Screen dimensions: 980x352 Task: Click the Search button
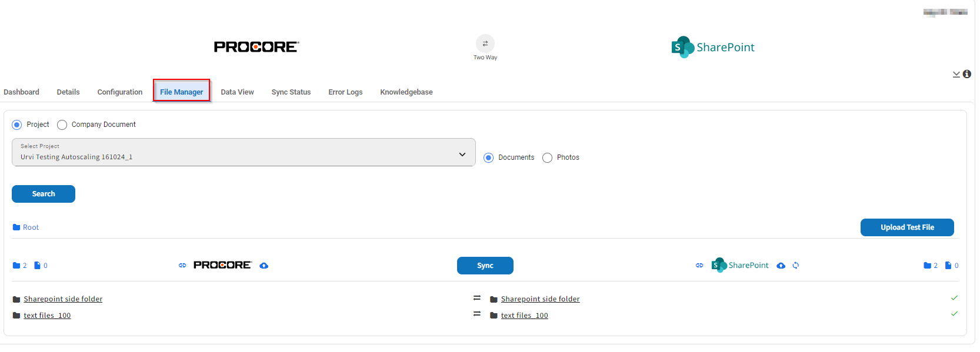click(44, 194)
